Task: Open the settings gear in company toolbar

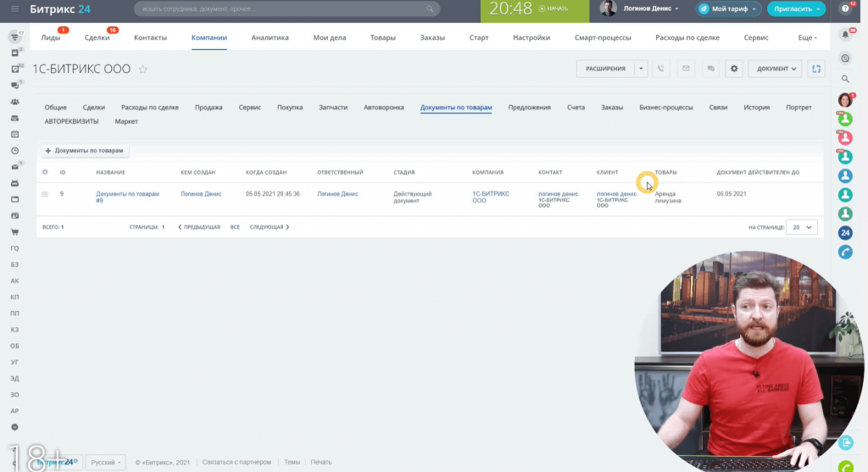Action: click(x=734, y=69)
